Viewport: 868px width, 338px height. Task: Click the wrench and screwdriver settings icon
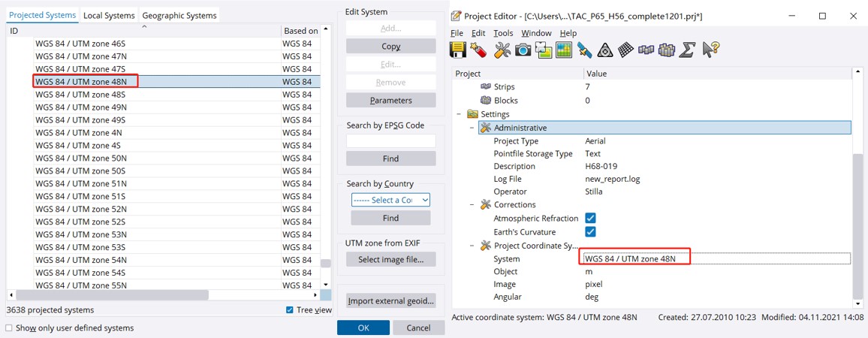502,50
